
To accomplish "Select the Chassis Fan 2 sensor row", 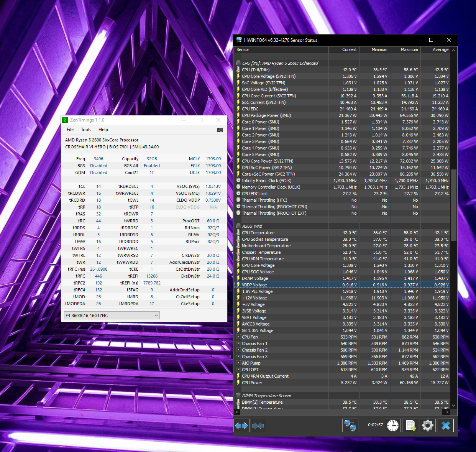I will (x=342, y=350).
